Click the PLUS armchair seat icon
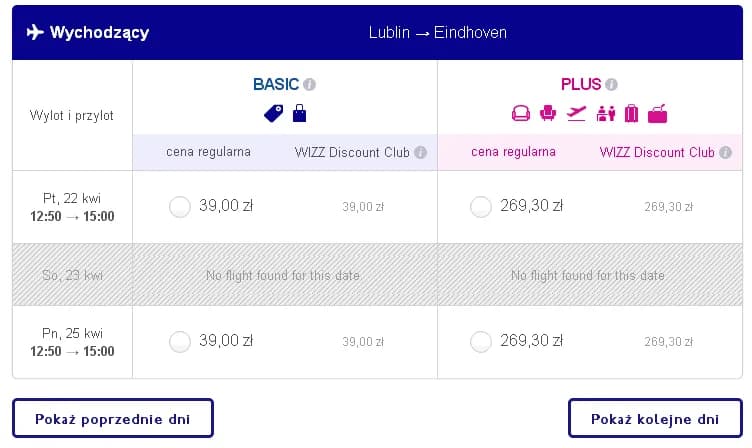Image resolution: width=752 pixels, height=448 pixels. point(548,114)
